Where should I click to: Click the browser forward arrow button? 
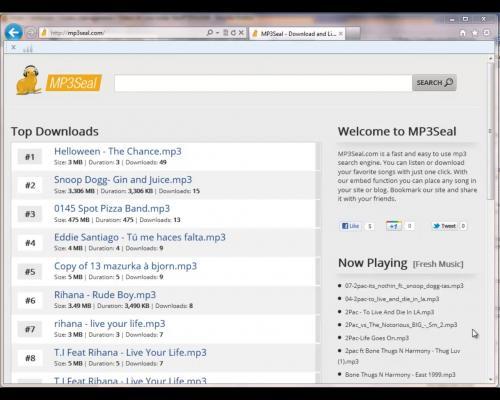(x=31, y=33)
